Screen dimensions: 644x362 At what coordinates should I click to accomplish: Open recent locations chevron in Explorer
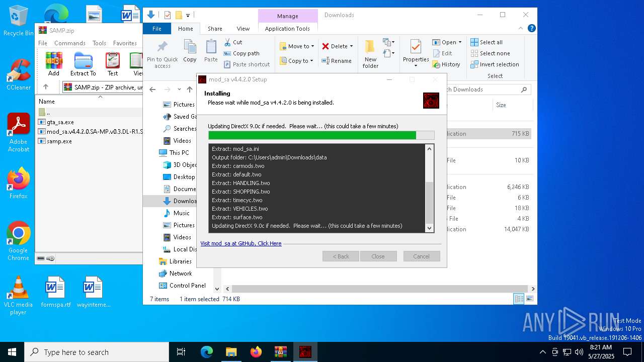pos(179,89)
